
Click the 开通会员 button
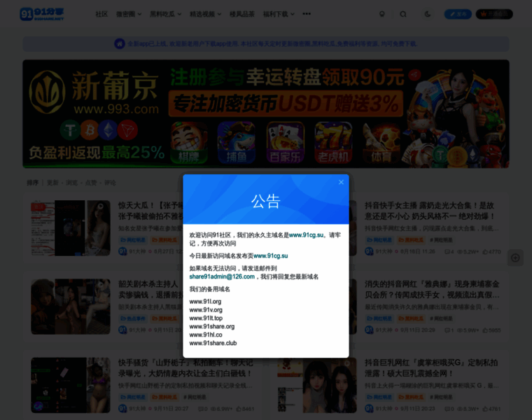[494, 14]
